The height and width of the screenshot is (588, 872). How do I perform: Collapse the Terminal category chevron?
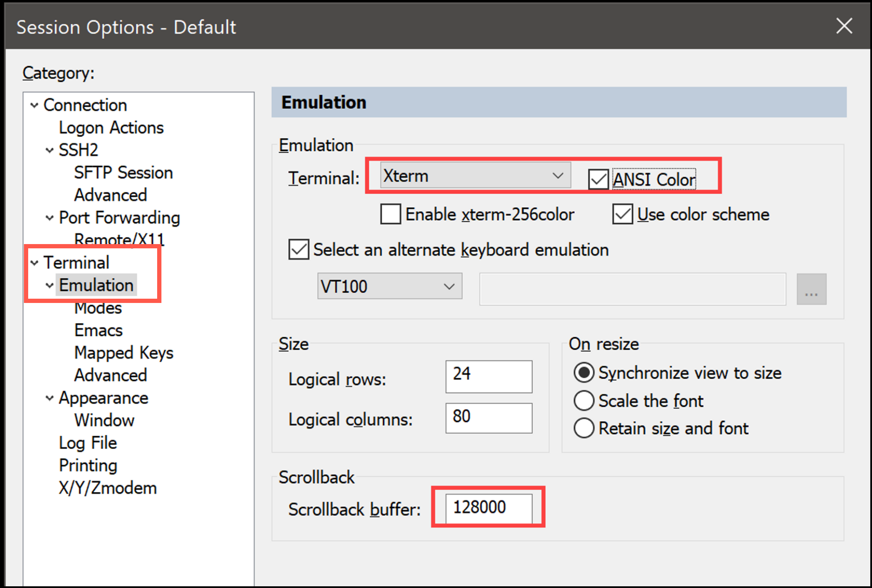tap(35, 263)
